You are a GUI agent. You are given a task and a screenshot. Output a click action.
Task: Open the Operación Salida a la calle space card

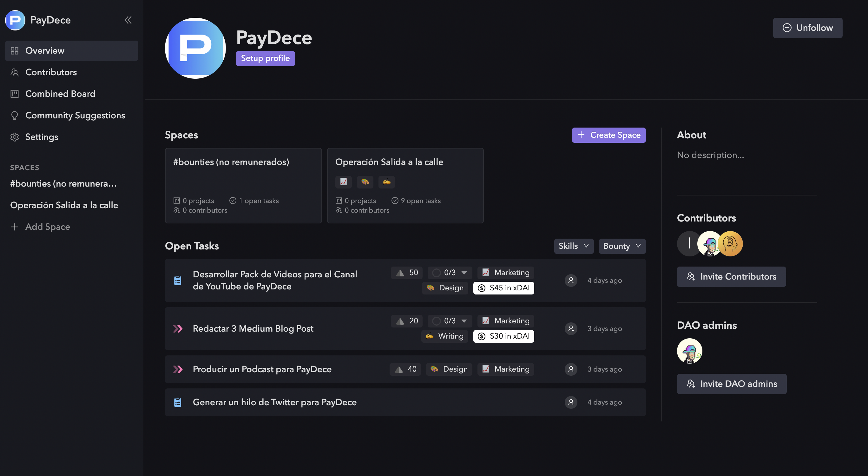[x=405, y=185]
